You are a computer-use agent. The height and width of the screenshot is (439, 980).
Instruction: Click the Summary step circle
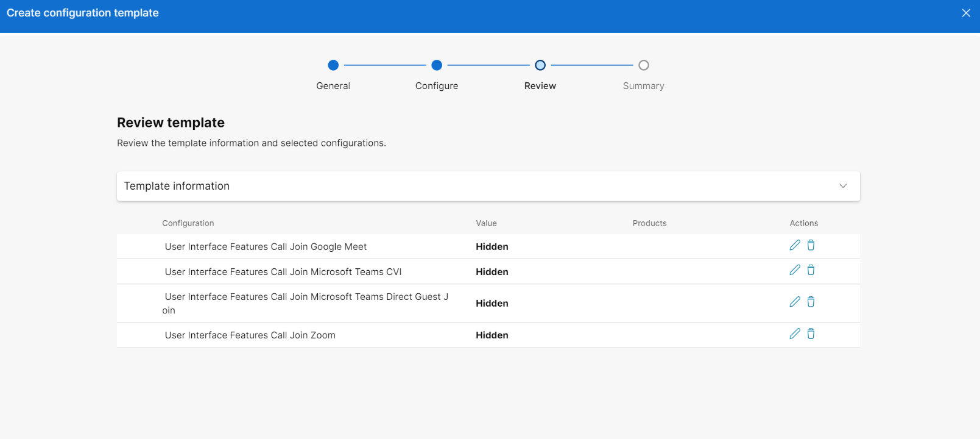[x=644, y=65]
